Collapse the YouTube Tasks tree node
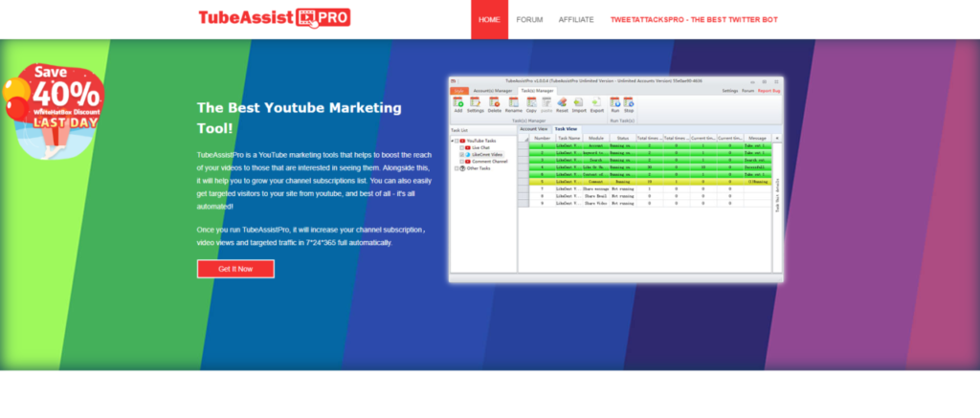The height and width of the screenshot is (418, 980). pyautogui.click(x=452, y=141)
